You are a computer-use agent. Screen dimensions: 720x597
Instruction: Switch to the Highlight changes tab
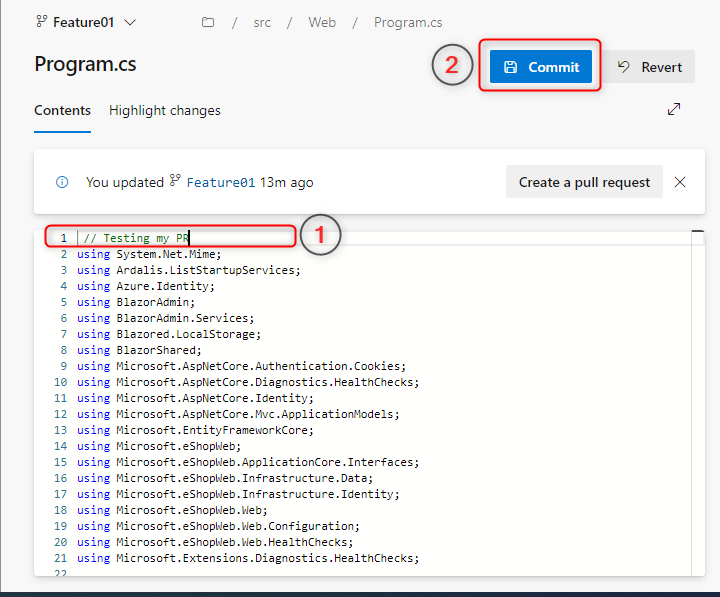[x=165, y=111]
